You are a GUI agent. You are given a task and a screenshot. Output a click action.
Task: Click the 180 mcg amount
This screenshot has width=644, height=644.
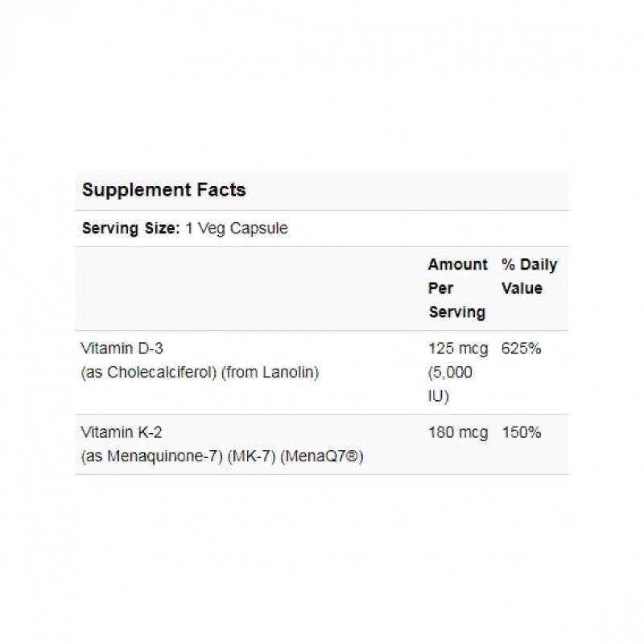pos(458,433)
